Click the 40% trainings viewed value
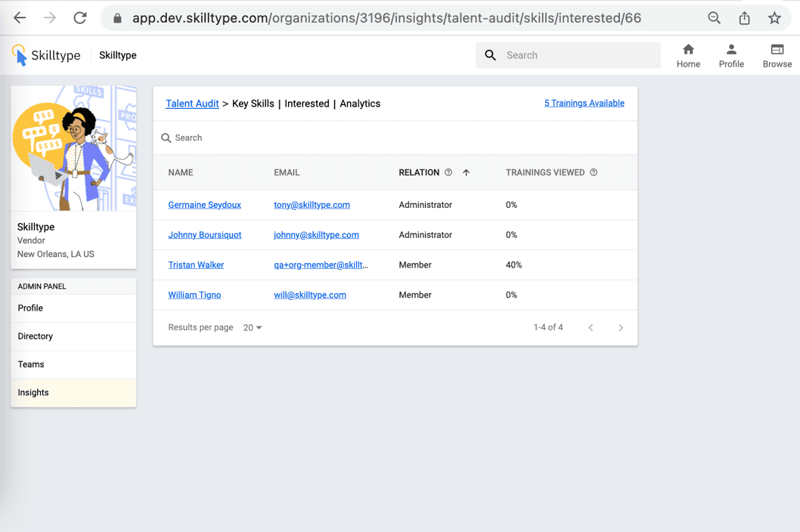The height and width of the screenshot is (532, 800). (x=513, y=264)
